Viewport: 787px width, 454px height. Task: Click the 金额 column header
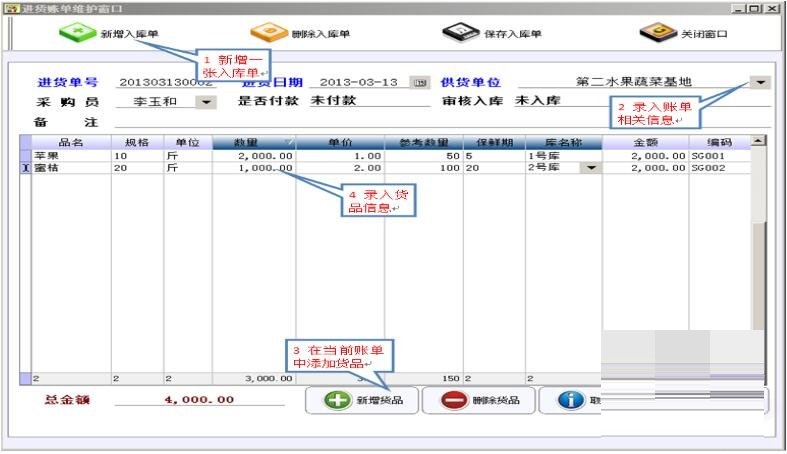point(645,142)
